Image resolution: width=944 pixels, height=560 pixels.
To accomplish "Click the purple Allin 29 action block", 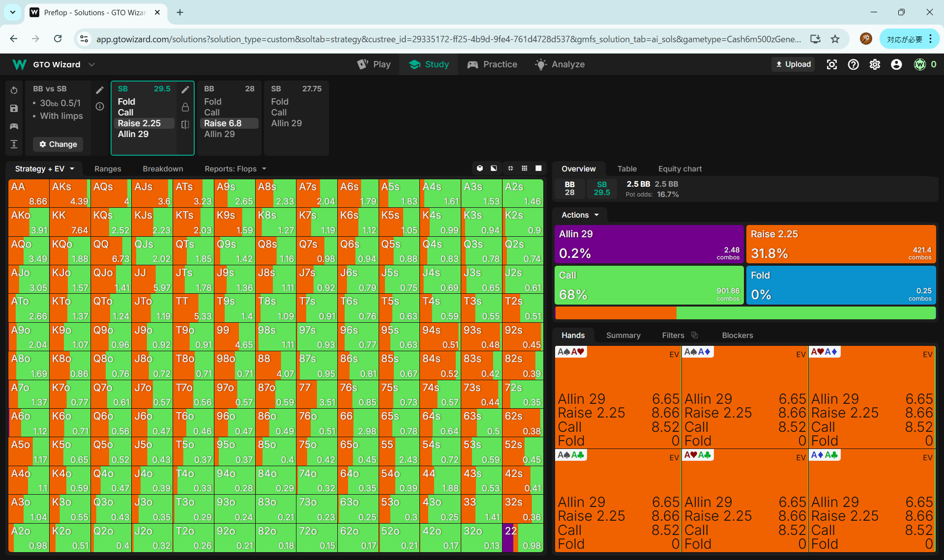I will coord(649,244).
